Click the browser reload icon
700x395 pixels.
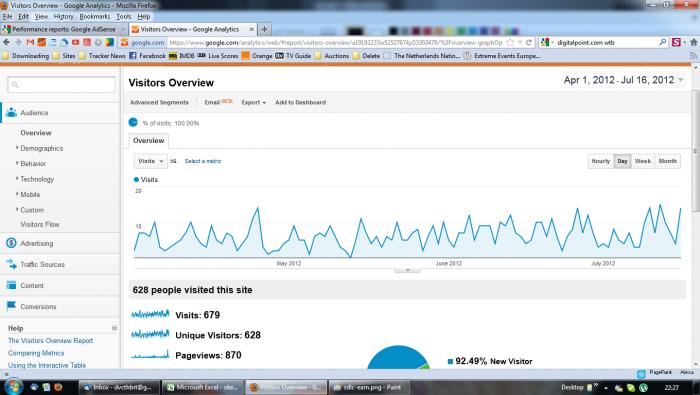529,42
